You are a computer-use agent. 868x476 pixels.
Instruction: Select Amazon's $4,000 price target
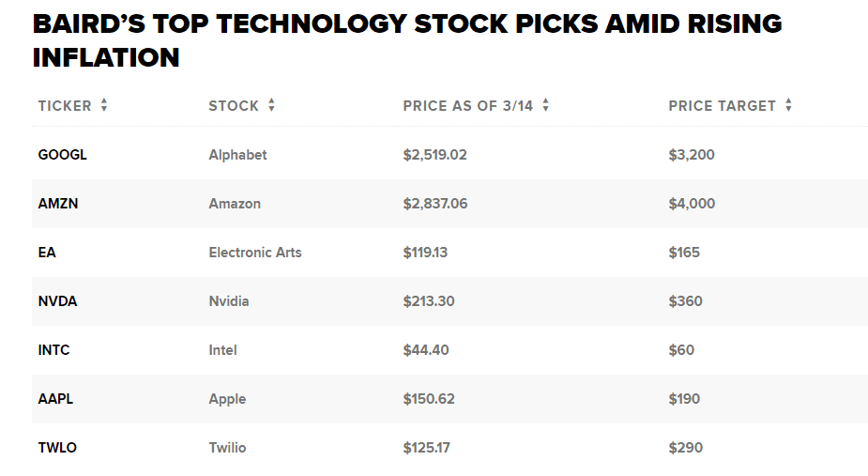point(692,204)
